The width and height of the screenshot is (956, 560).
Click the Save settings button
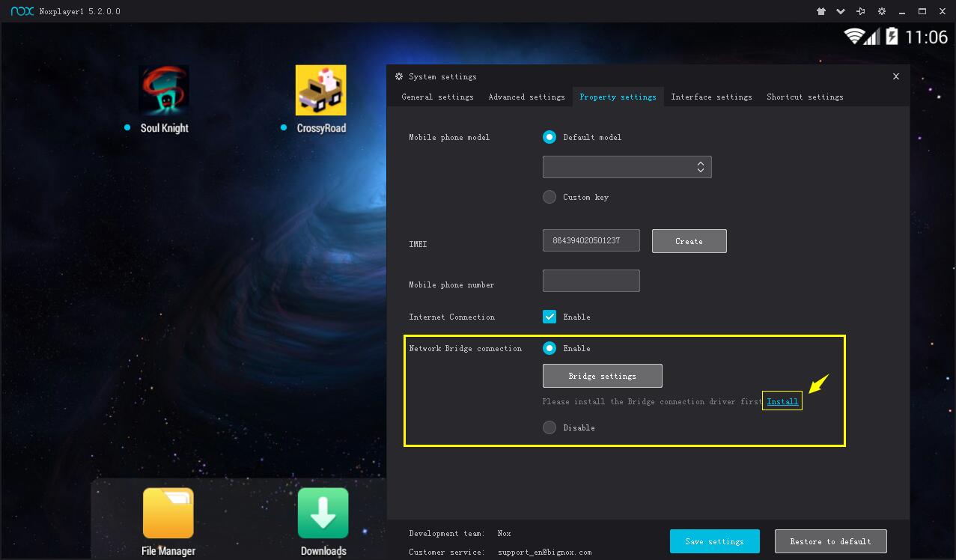click(x=714, y=541)
